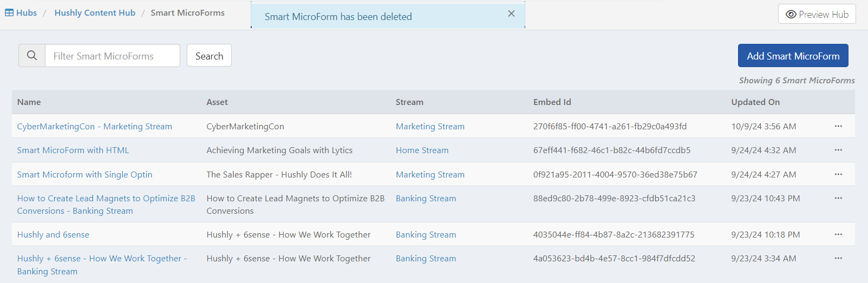
Task: Click the magnifier icon beside the filter box
Action: click(32, 56)
